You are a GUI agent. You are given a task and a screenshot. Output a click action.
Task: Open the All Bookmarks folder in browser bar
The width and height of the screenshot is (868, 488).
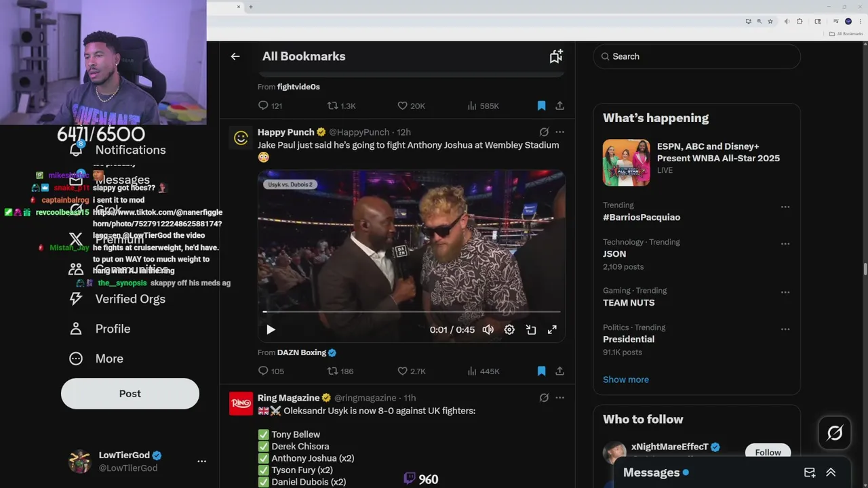846,33
